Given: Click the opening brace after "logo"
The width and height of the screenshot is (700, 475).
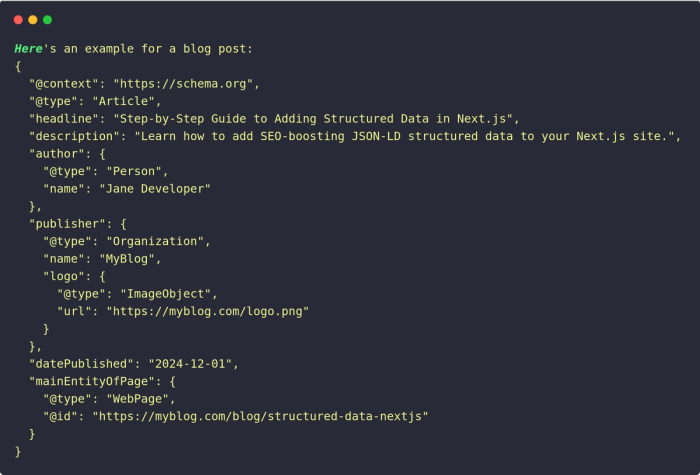Looking at the screenshot, I should pyautogui.click(x=102, y=276).
